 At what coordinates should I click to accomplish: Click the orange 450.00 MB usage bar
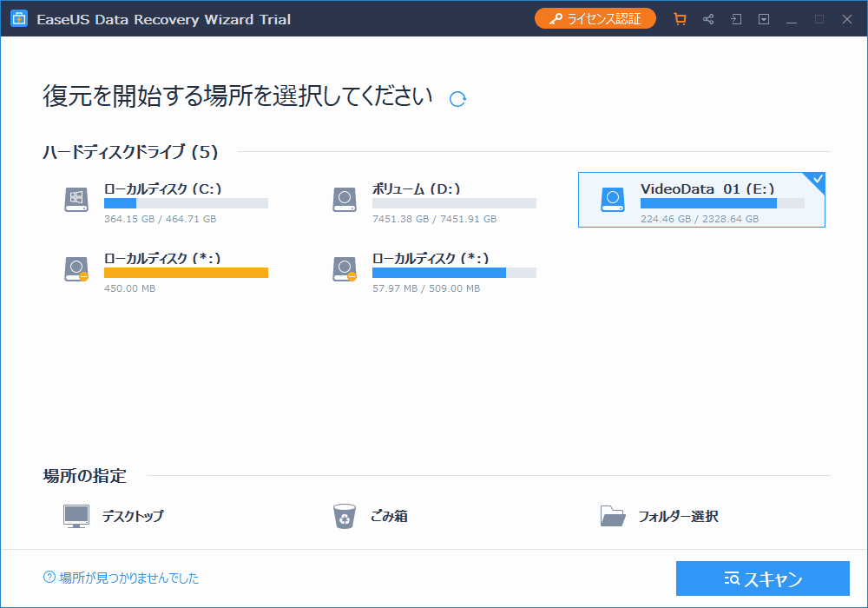tap(186, 273)
